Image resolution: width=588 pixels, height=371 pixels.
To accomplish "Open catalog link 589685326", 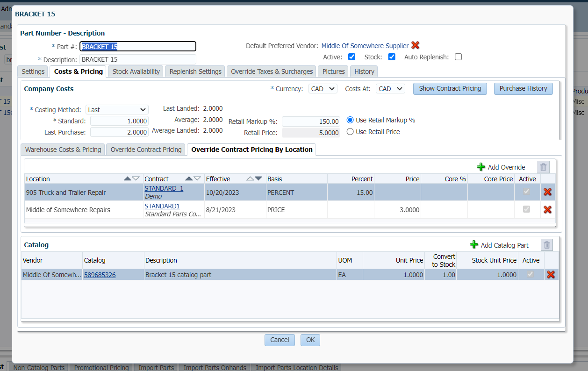I will (x=100, y=275).
